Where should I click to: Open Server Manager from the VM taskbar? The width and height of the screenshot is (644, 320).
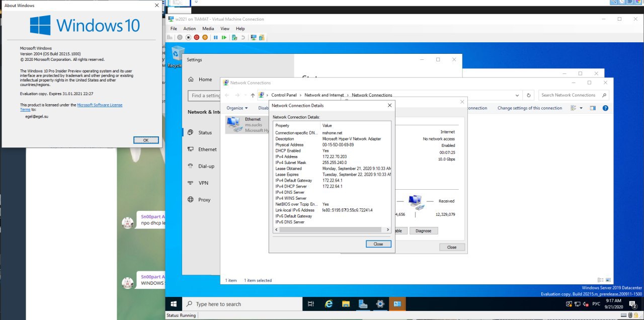[x=363, y=304]
